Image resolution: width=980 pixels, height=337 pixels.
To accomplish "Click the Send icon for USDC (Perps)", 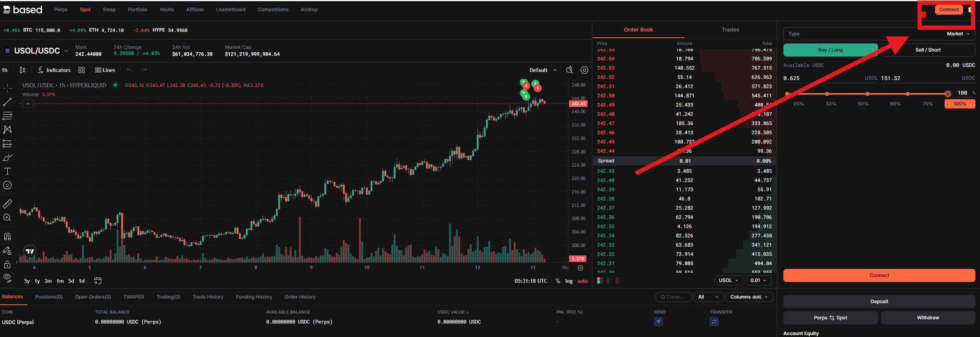I will [x=658, y=322].
